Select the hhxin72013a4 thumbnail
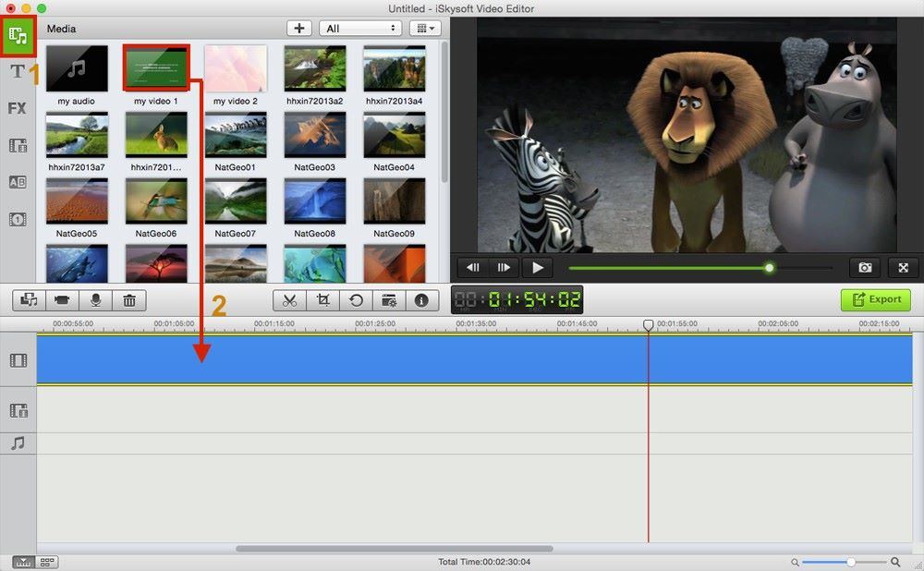924x571 pixels. [395, 68]
